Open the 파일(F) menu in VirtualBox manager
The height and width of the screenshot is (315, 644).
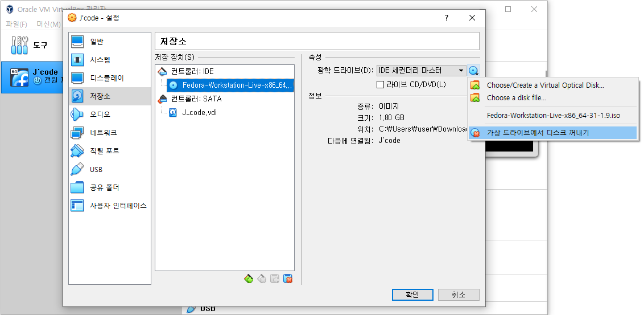tap(16, 24)
